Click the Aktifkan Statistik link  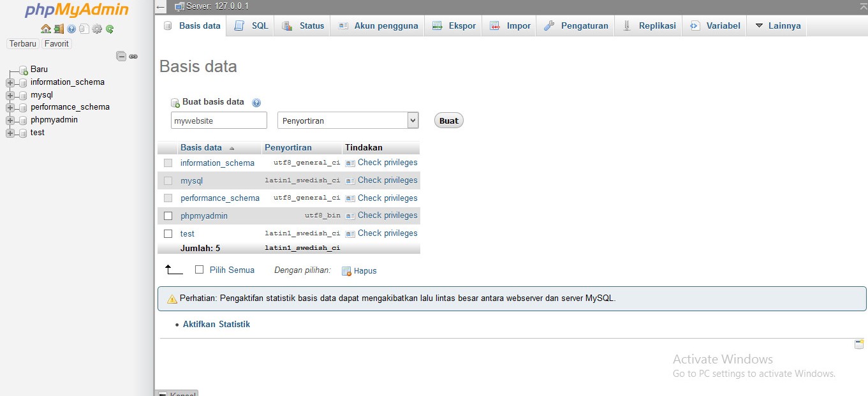pos(216,325)
